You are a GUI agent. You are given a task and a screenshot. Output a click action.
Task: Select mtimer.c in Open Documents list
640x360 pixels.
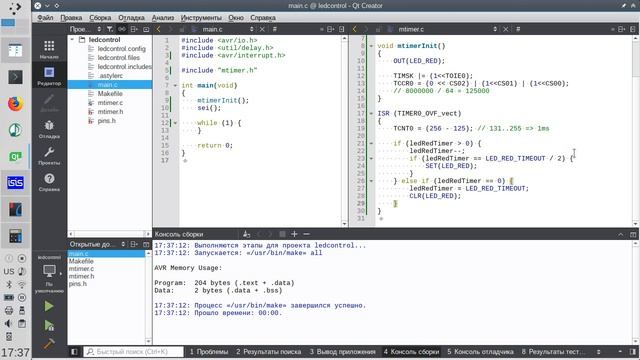coord(81,269)
